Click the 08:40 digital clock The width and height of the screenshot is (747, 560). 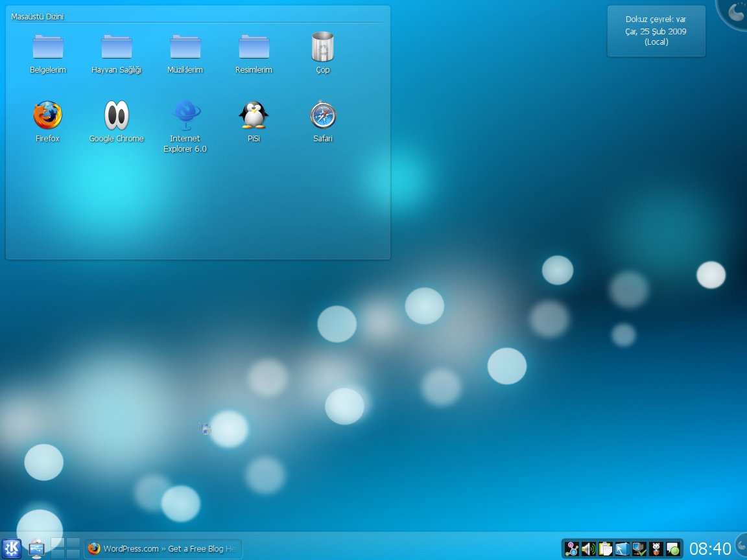coord(710,549)
